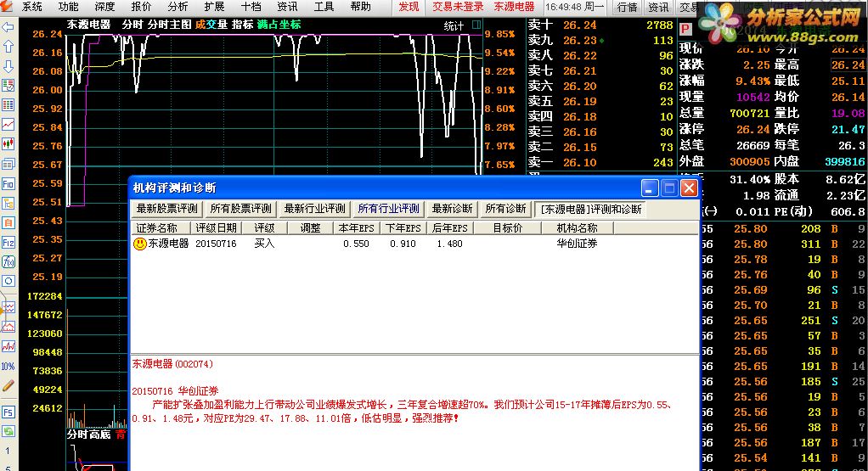Image resolution: width=868 pixels, height=471 pixels.
Task: Select the 所有诊断 tab
Action: point(505,209)
